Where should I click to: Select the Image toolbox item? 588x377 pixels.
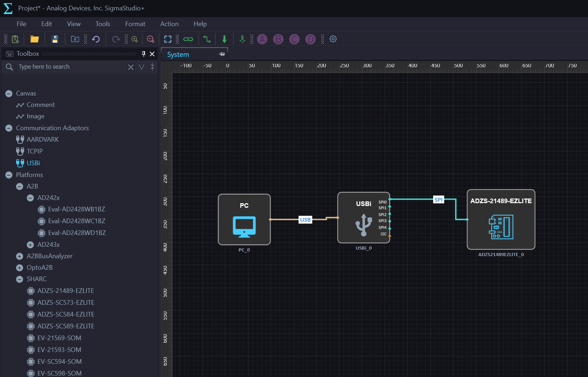click(x=30, y=116)
